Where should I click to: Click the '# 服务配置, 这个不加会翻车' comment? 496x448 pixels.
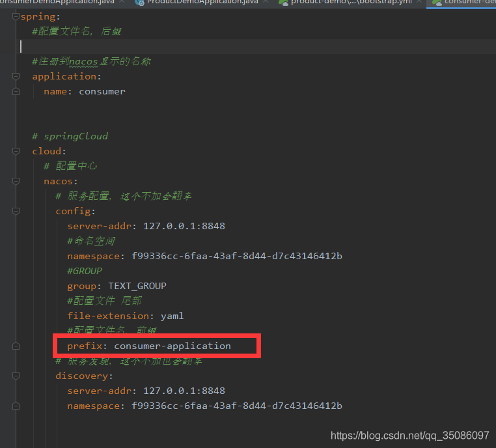pos(124,196)
